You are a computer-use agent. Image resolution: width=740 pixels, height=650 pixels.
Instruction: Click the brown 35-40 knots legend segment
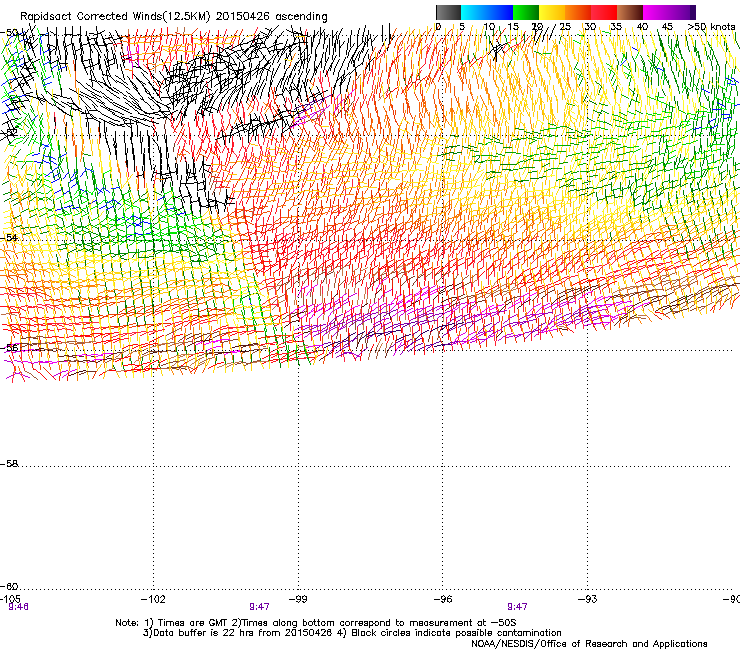630,12
